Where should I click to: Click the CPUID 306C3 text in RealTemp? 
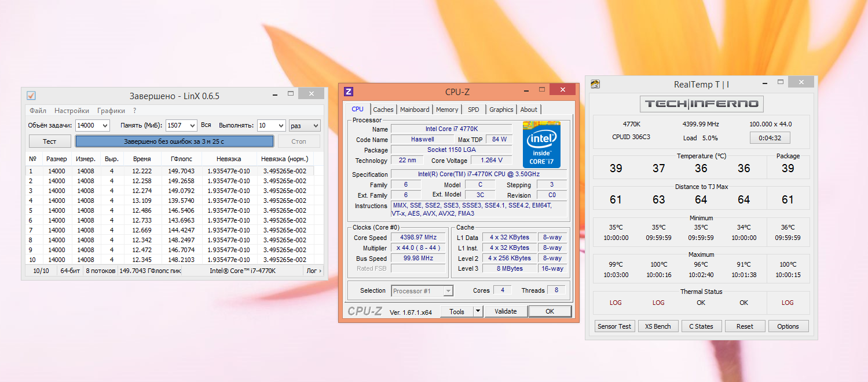632,138
